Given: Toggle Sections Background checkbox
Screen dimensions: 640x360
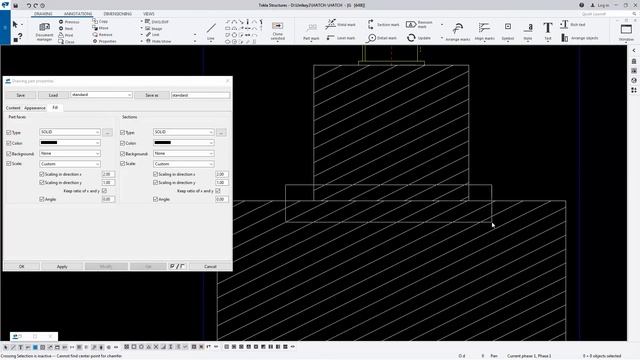Looking at the screenshot, I should (x=122, y=154).
